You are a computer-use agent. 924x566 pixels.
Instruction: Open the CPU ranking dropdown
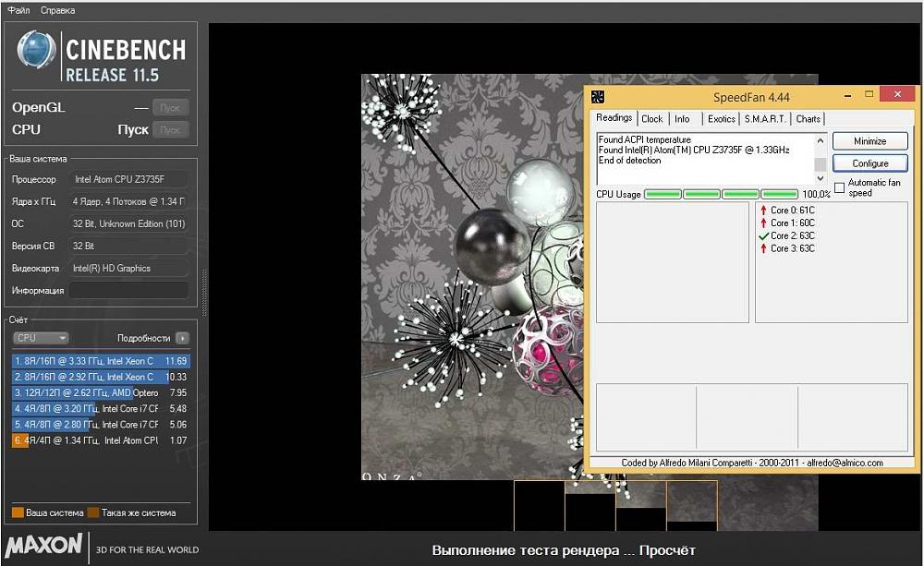(41, 338)
